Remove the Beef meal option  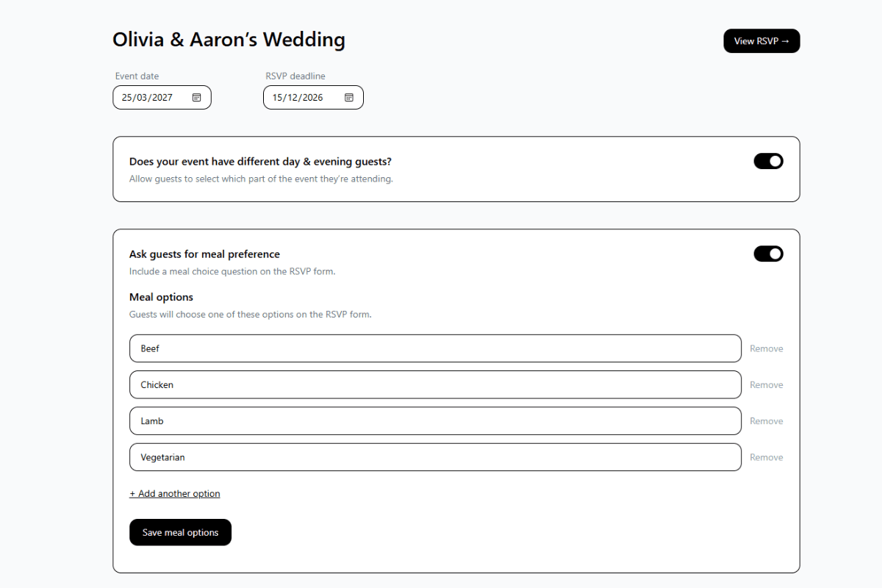pyautogui.click(x=766, y=349)
